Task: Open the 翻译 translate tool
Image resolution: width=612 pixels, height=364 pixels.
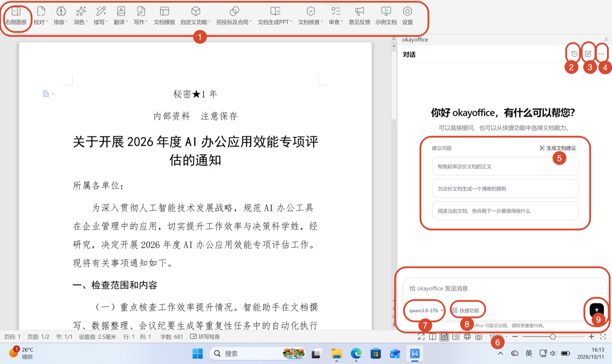Action: point(121,16)
